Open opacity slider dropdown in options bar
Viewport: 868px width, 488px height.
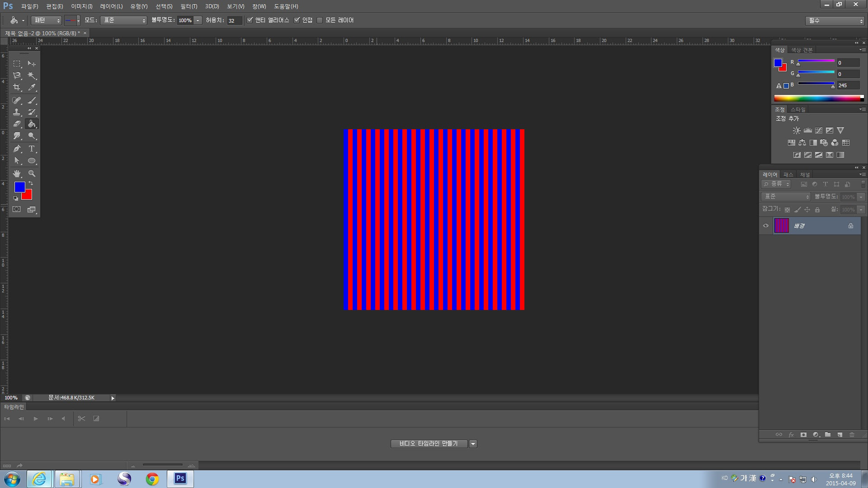coord(198,20)
